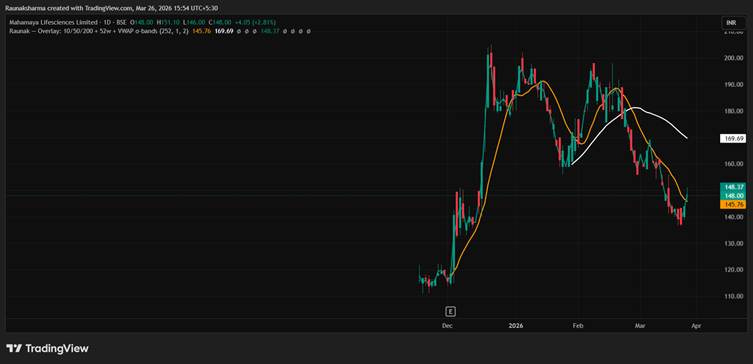Click the 200.00 price axis label
753x364 pixels.
[735, 58]
